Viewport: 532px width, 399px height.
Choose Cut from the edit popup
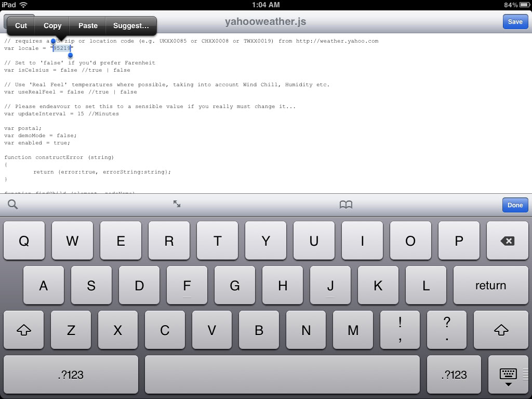[x=21, y=25]
